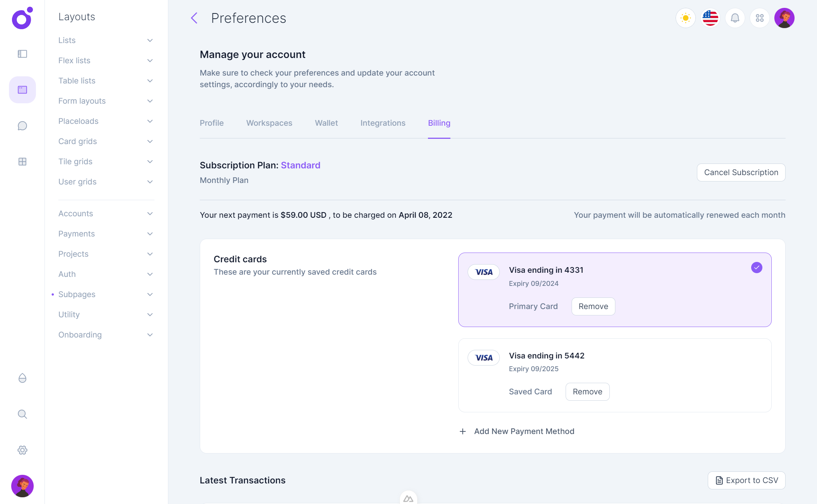Click the notification bell icon

point(735,18)
